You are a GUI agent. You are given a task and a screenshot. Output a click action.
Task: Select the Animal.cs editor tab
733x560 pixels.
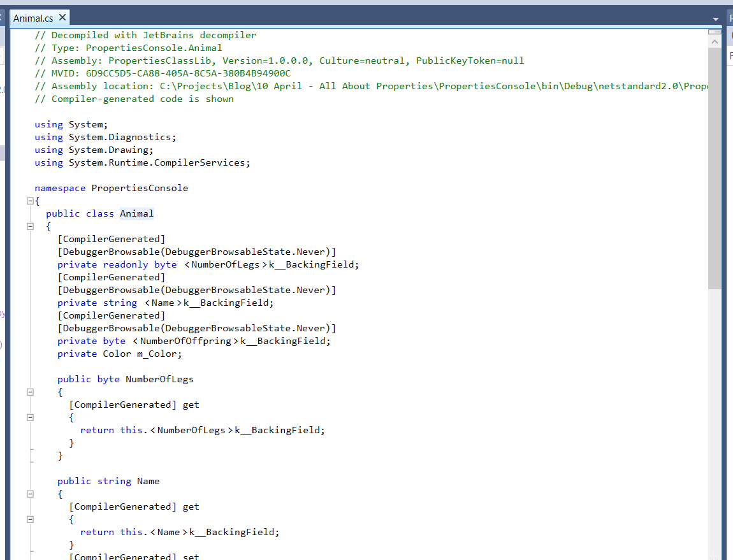(33, 18)
